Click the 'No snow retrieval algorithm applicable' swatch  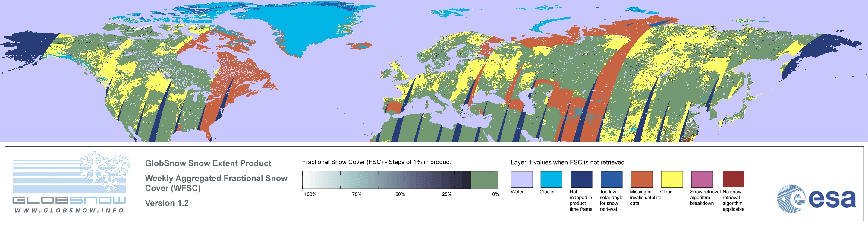pos(733,179)
